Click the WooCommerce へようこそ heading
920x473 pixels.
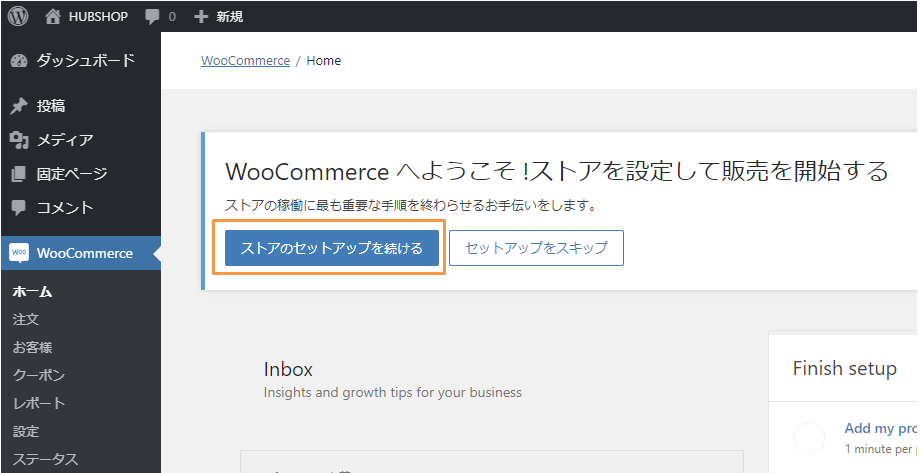[556, 171]
